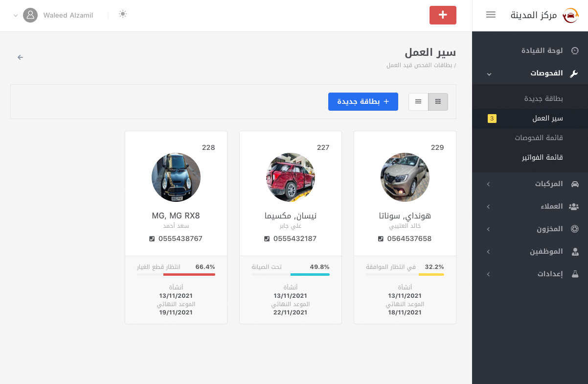Click the Waleed Alzamil username
Image resolution: width=588 pixels, height=384 pixels.
[x=68, y=15]
